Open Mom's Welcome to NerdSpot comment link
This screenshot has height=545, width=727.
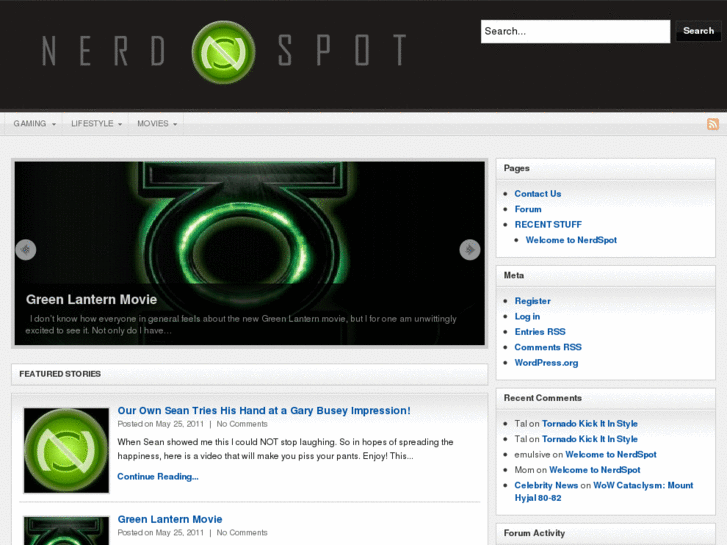tap(595, 470)
